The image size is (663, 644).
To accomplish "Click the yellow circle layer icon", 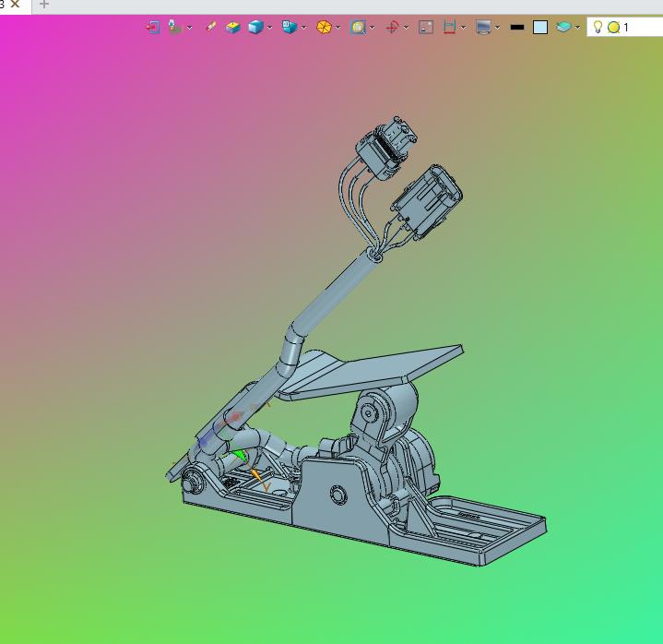I will 613,28.
